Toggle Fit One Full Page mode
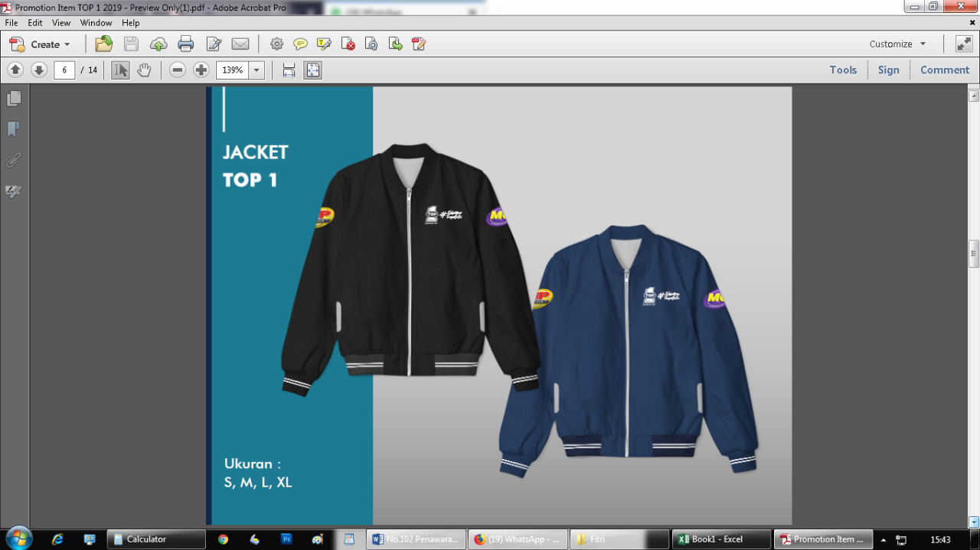 point(312,70)
